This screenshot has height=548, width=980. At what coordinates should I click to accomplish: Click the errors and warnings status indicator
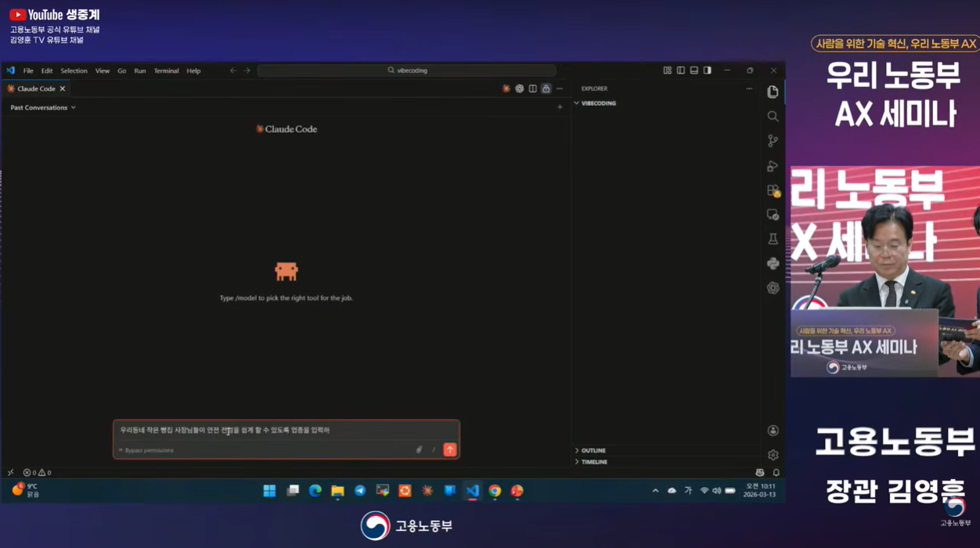(x=37, y=473)
